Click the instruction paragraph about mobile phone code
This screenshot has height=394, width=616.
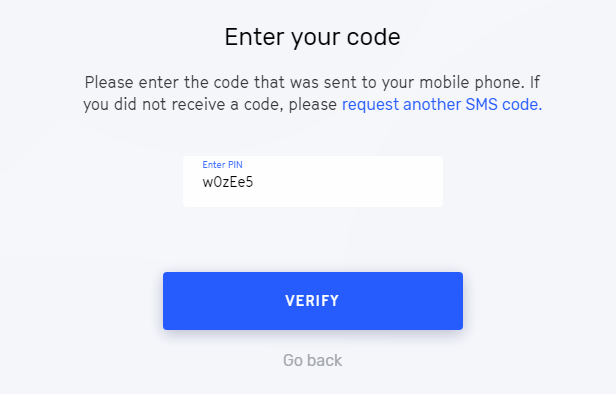point(313,93)
